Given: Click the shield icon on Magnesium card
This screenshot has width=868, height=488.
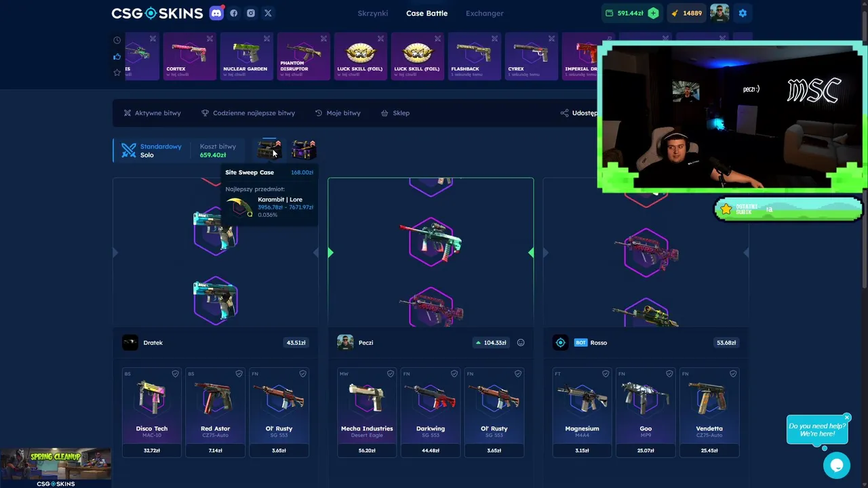Looking at the screenshot, I should click(606, 373).
